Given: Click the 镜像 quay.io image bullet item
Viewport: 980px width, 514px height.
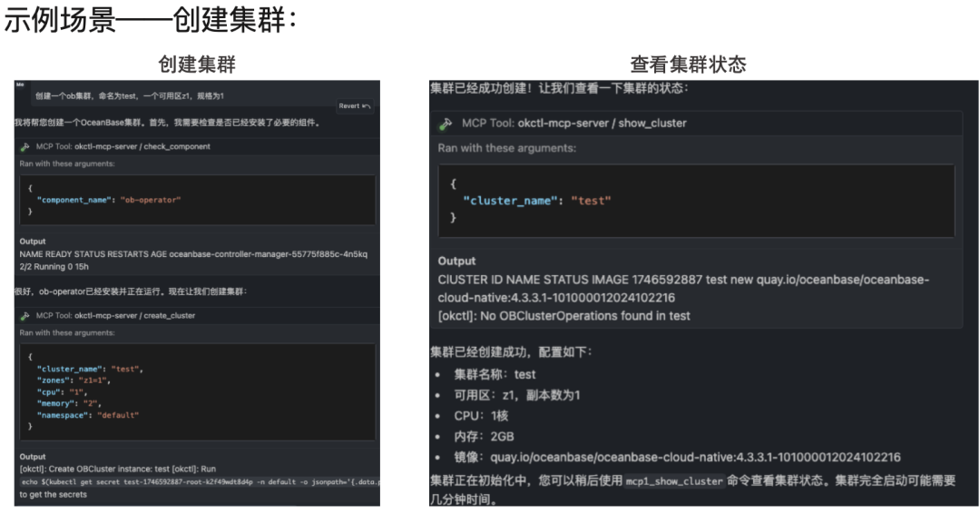Looking at the screenshot, I should (676, 457).
